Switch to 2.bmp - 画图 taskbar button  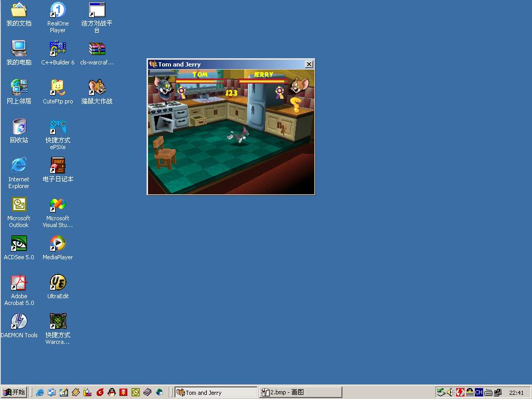[x=301, y=393]
